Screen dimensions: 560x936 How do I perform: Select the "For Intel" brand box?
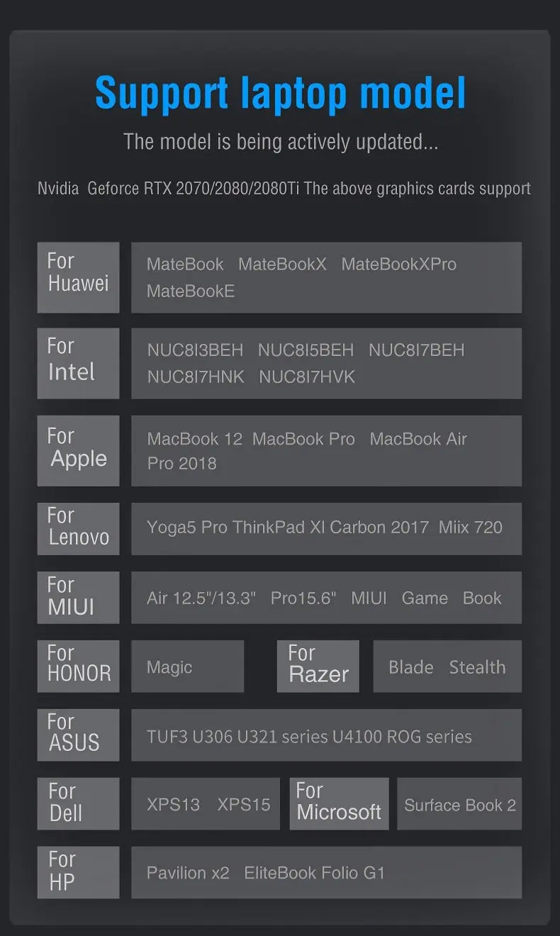click(x=78, y=363)
